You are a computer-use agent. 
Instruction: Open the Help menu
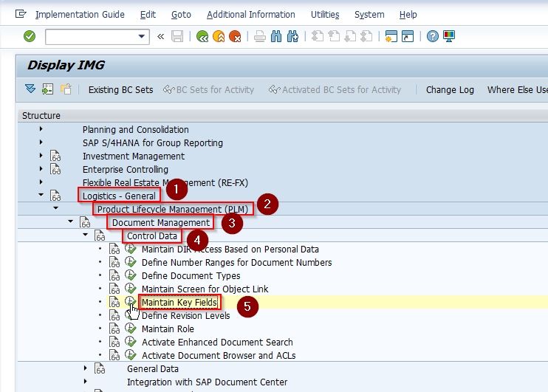408,15
